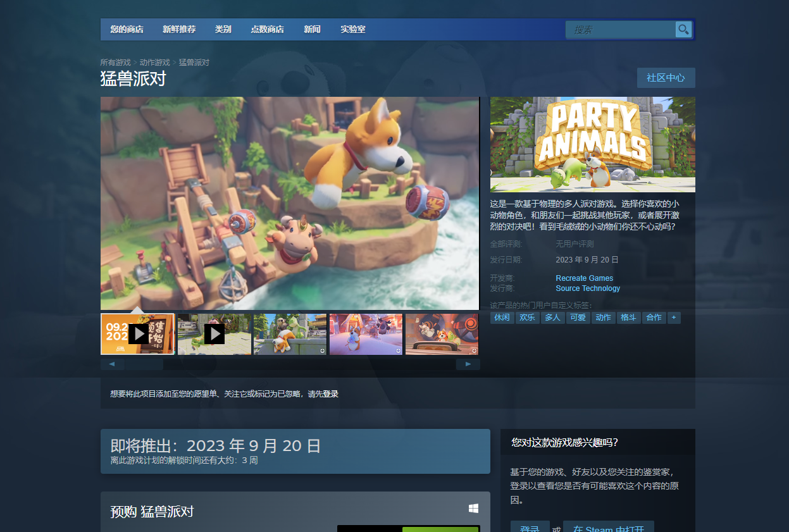Click 您对这款游戏感兴趣吗？ heading

tap(564, 443)
